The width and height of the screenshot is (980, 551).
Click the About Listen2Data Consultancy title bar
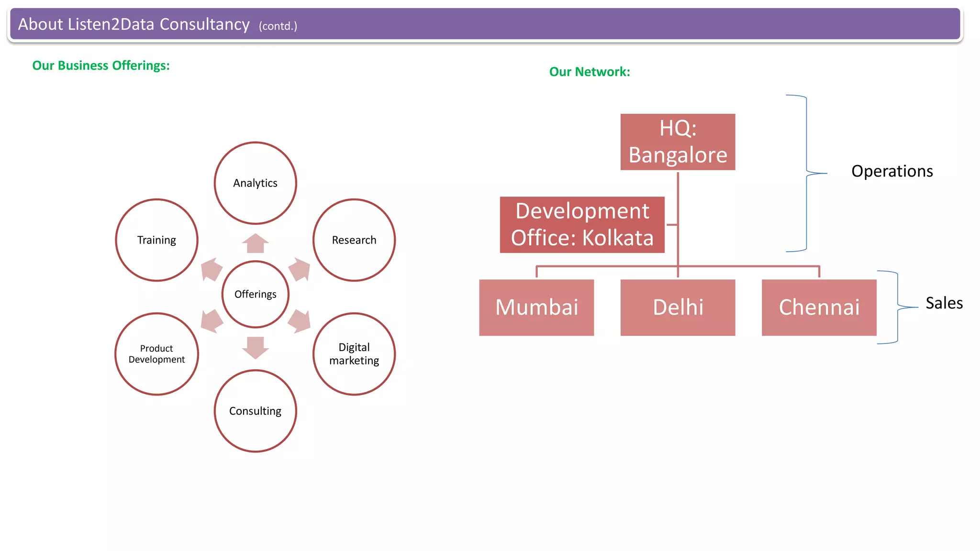pyautogui.click(x=484, y=24)
